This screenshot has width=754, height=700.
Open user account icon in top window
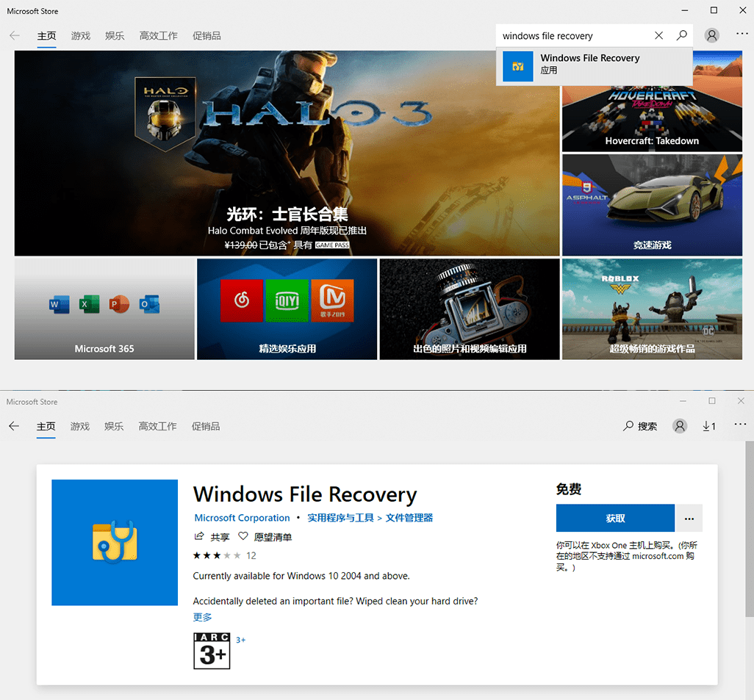pos(711,35)
